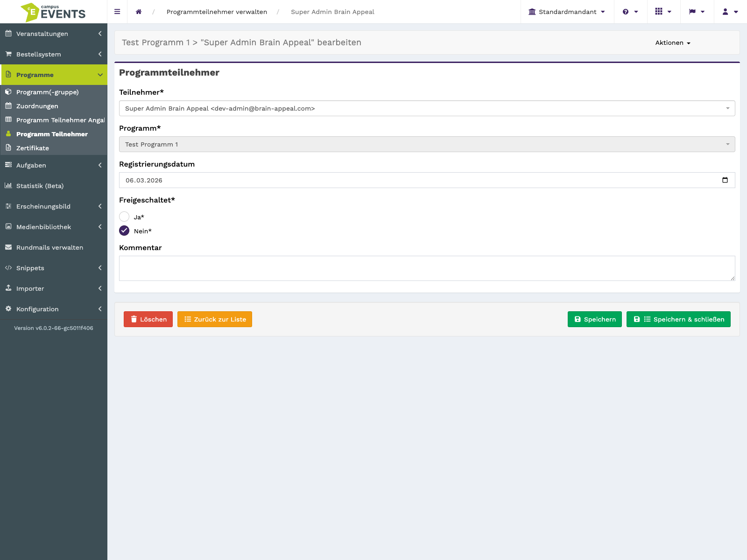Open the language flag menu
This screenshot has height=560, width=747.
[697, 12]
